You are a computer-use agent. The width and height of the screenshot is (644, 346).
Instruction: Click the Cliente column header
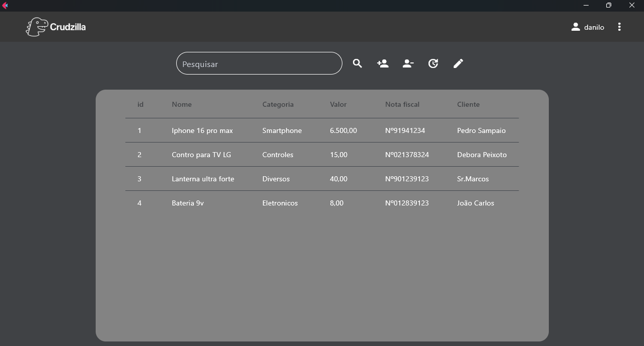[468, 104]
